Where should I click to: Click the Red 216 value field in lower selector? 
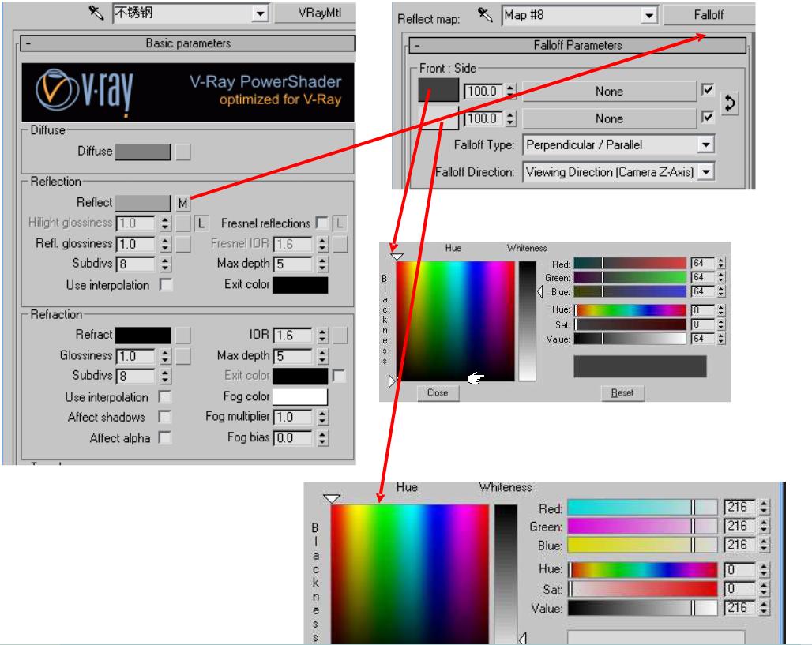click(739, 507)
